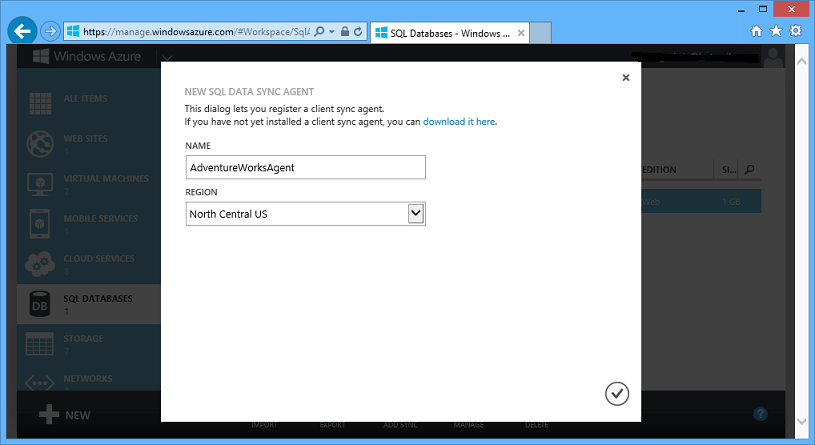
Task: Refresh the page using address bar icon
Action: click(358, 32)
